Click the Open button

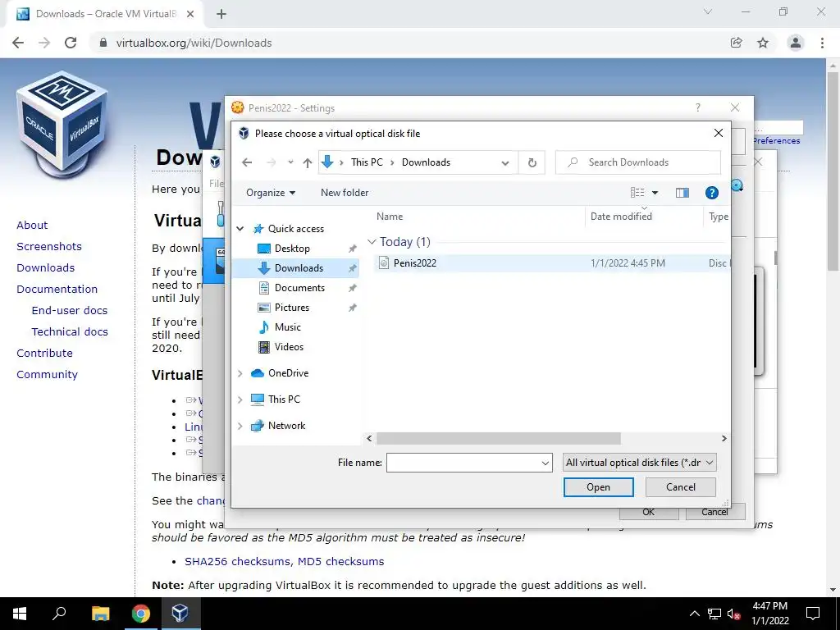(598, 487)
